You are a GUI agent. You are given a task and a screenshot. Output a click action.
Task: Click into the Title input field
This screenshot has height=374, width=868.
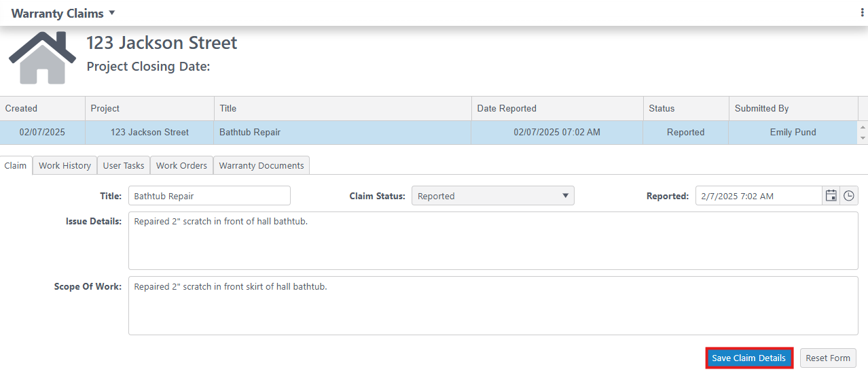[209, 196]
